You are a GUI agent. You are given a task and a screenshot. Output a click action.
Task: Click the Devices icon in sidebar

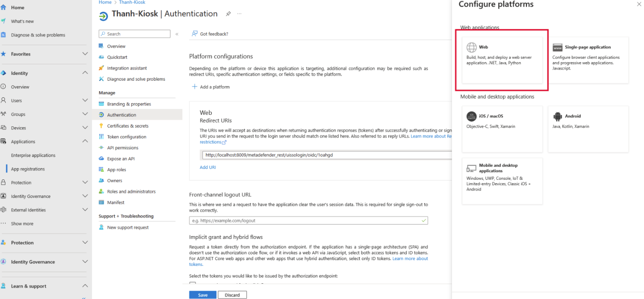point(3,128)
